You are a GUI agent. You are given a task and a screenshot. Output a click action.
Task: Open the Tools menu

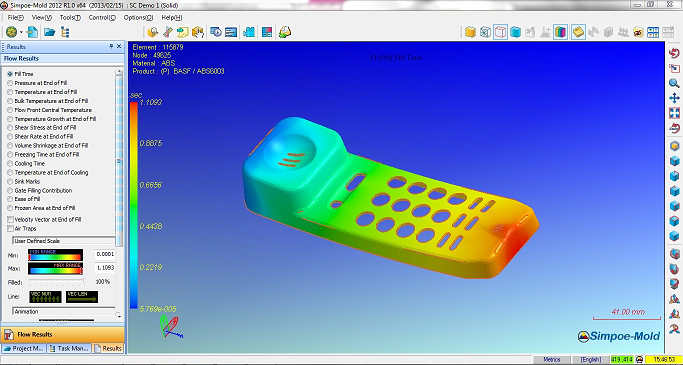pos(70,17)
